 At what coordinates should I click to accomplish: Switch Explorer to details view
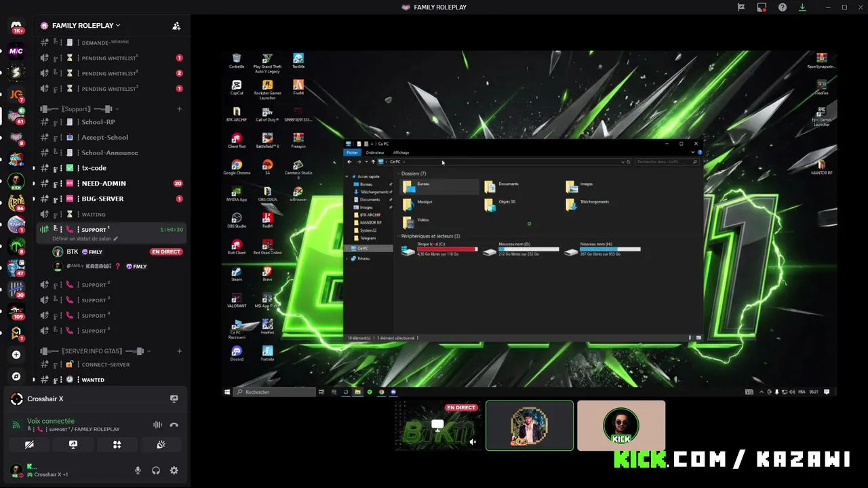690,338
